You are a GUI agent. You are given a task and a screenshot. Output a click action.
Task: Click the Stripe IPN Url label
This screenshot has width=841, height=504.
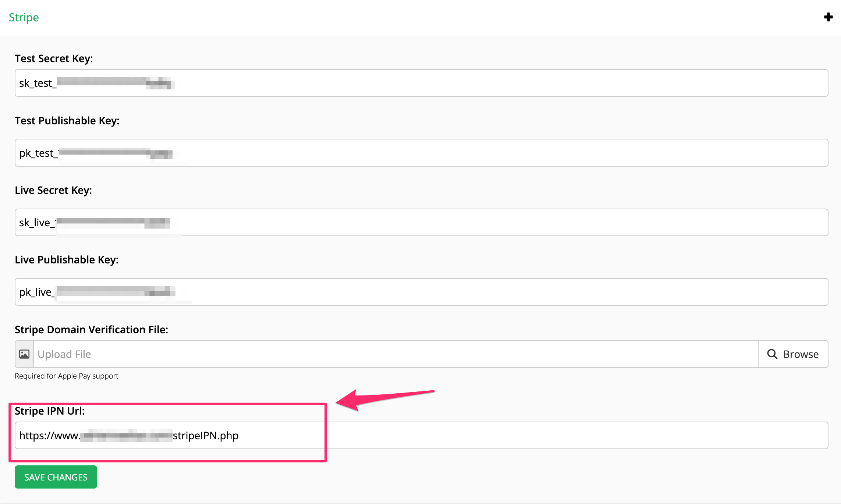(50, 411)
